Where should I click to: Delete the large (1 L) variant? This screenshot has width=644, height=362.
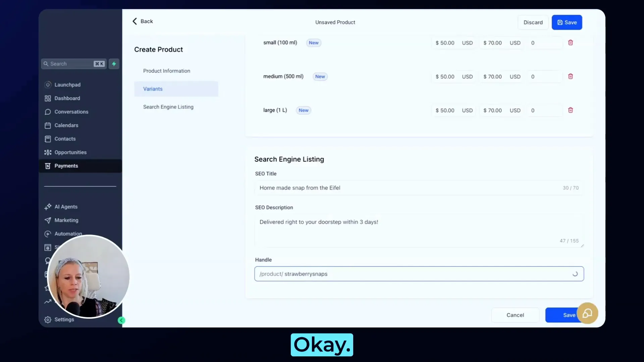click(x=570, y=110)
